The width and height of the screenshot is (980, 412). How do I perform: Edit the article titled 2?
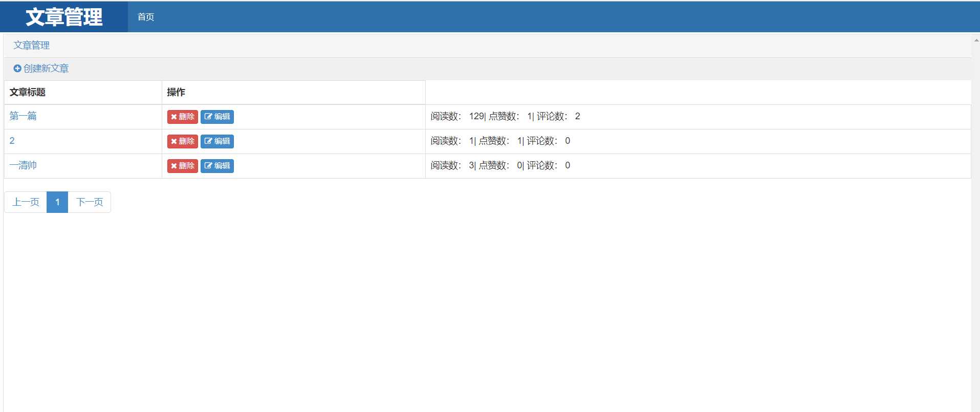(217, 141)
